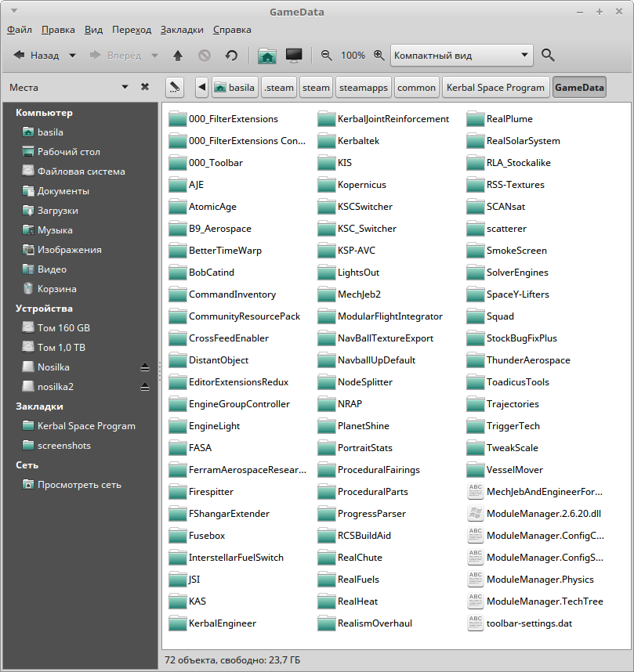Screen dimensions: 634x672
Task: Click the Назад back button
Action: (36, 56)
